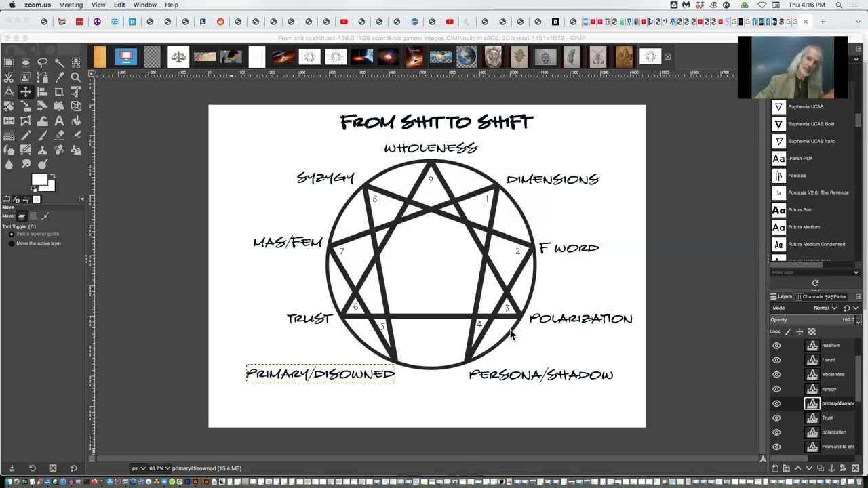
Task: Select the Gradient tool
Action: click(x=9, y=135)
